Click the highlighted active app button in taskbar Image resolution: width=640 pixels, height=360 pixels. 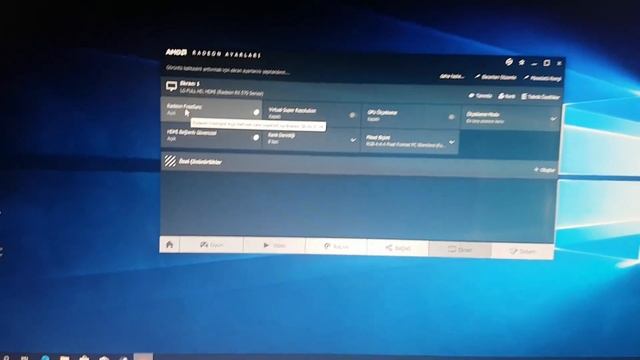pyautogui.click(x=143, y=356)
